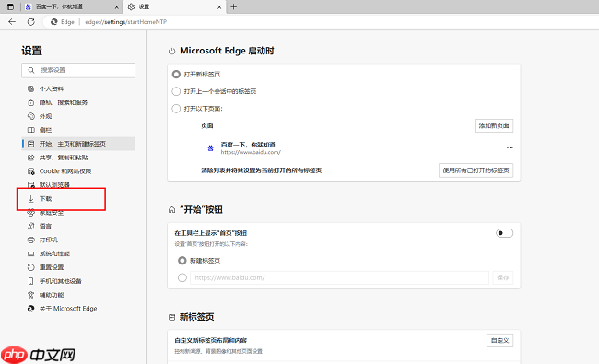Click the "开始"按钮 section heading
Screen dimensions: 599x364
click(201, 210)
